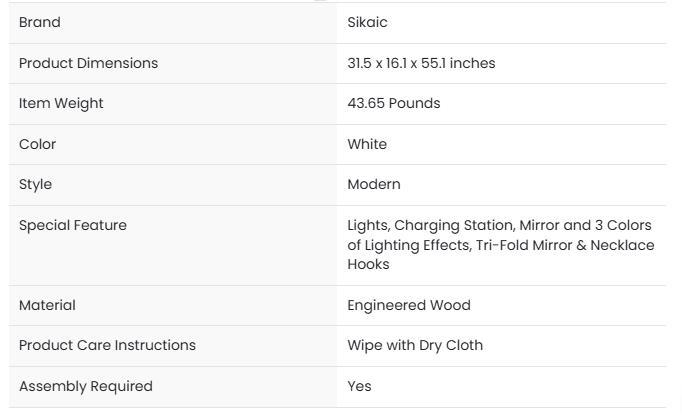The height and width of the screenshot is (415, 682).
Task: Click the Special Feature label
Action: tap(73, 225)
